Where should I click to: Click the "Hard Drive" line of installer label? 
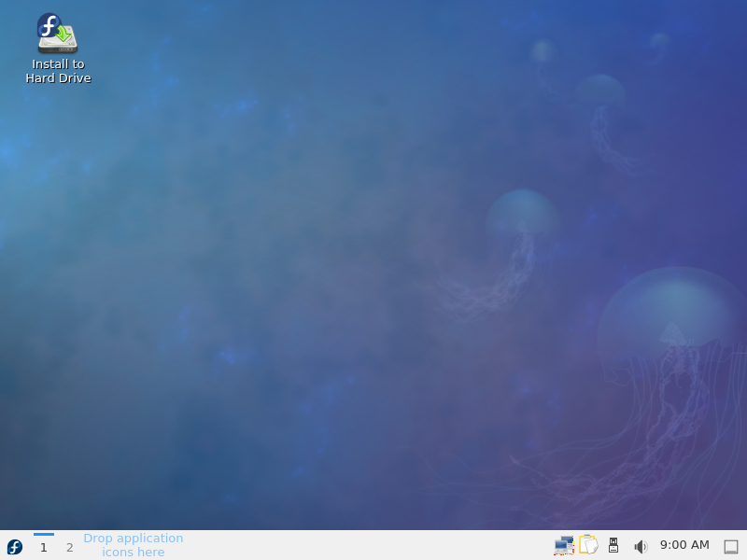58,78
